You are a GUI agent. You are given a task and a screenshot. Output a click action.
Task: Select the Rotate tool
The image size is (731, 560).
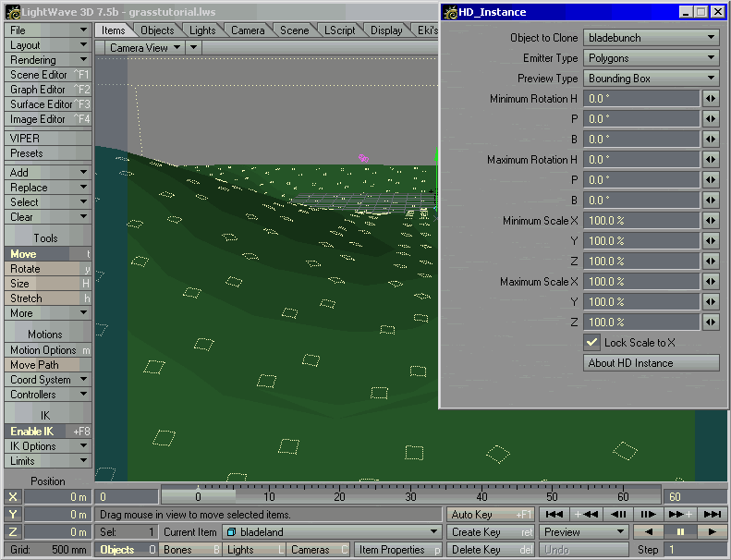pos(47,269)
